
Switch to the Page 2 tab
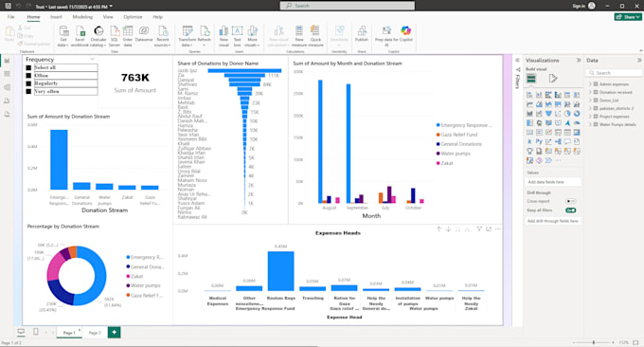(95, 333)
